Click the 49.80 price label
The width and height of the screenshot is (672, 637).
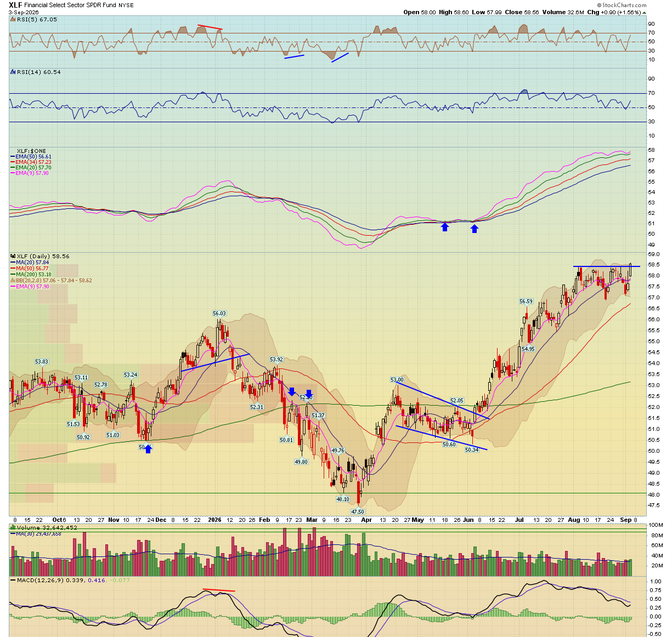click(301, 462)
